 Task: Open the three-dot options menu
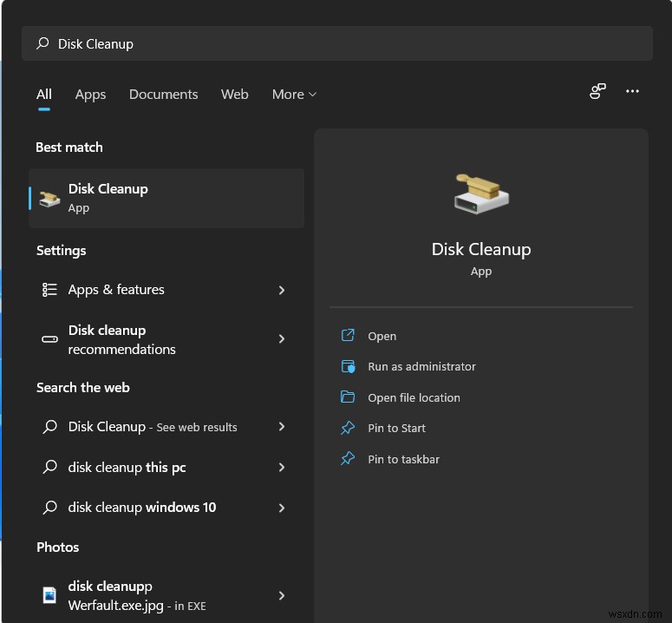pyautogui.click(x=632, y=91)
